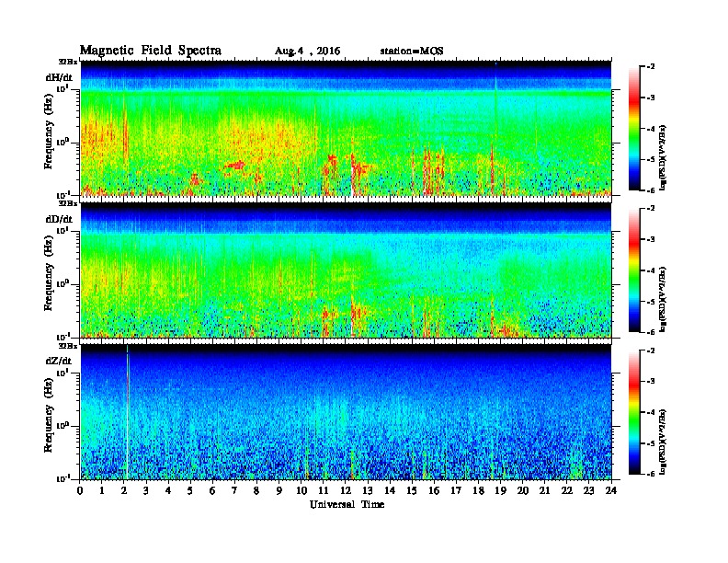Click the dZ/dt panel label
The width and height of the screenshot is (728, 563).
(x=59, y=361)
